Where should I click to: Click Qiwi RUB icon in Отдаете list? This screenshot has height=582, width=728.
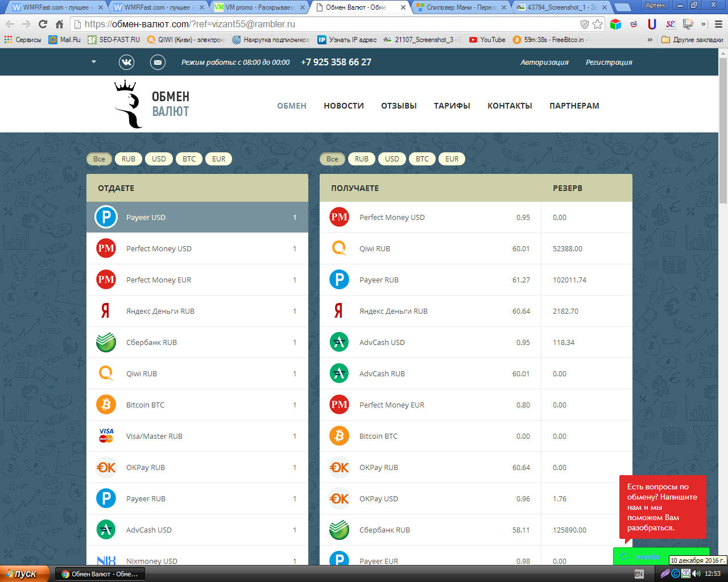click(x=106, y=373)
